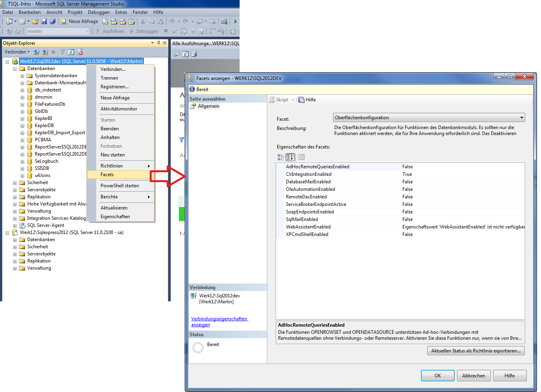Click Refresh icon in Objekt-Explorer toolbar
The image size is (541, 392).
coord(71,52)
